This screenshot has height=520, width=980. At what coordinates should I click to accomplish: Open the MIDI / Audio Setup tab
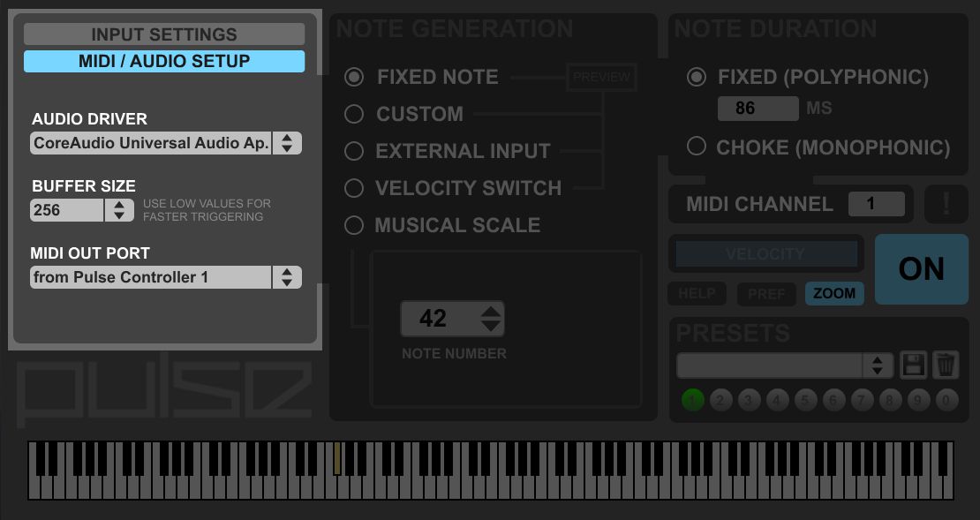click(x=164, y=61)
